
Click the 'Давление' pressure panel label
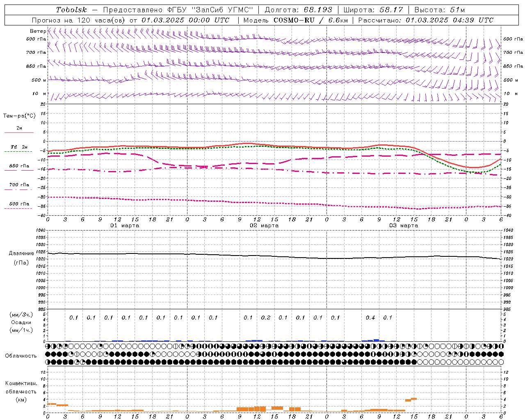coord(21,253)
